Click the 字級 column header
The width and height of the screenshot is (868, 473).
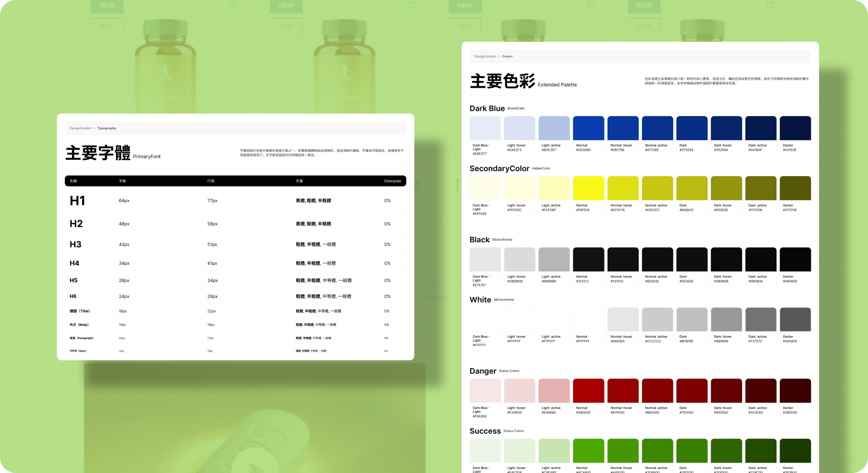pos(123,181)
